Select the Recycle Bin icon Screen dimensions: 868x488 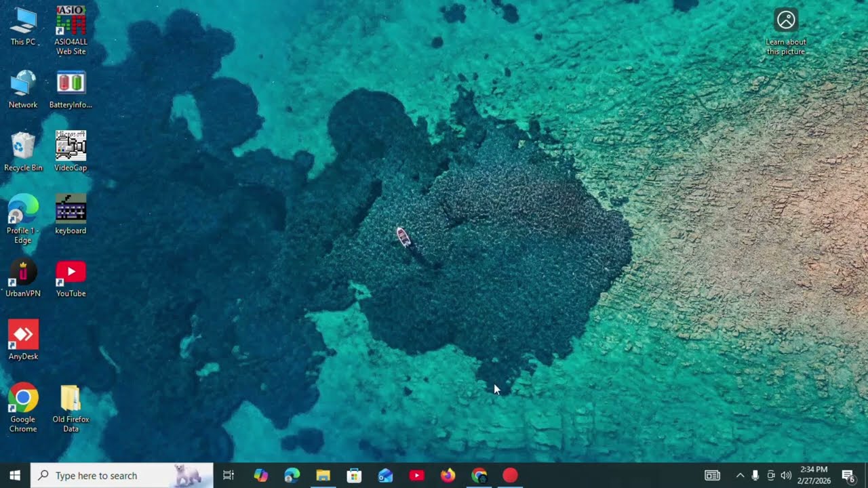(x=23, y=152)
